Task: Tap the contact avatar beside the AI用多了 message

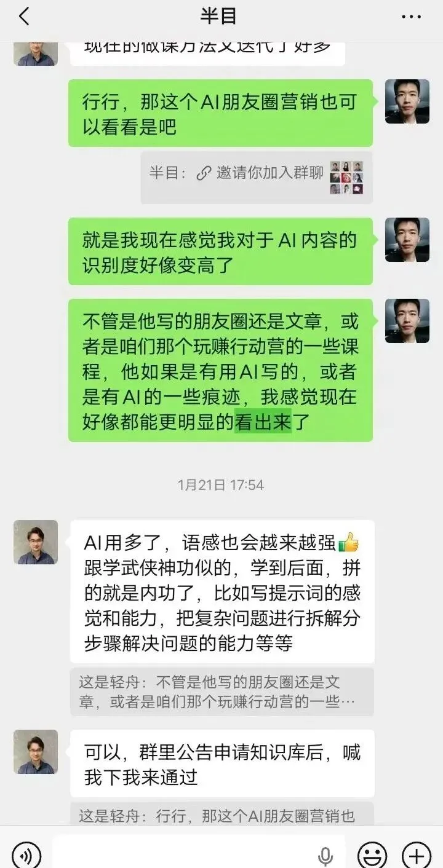Action: point(36,542)
